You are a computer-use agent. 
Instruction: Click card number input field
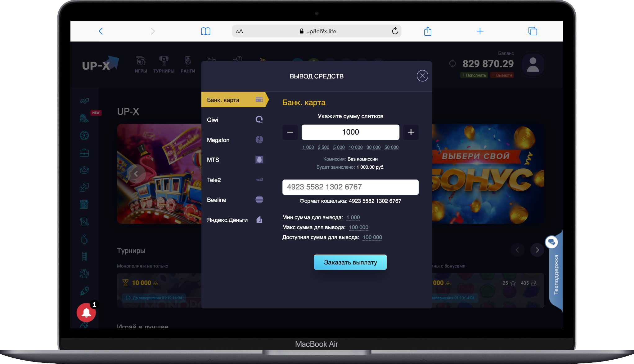click(350, 187)
